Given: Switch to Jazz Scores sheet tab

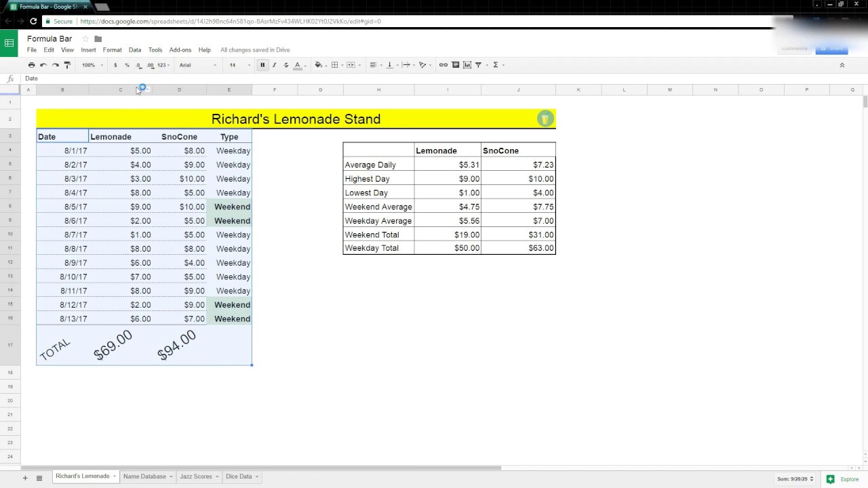Looking at the screenshot, I should coord(199,476).
